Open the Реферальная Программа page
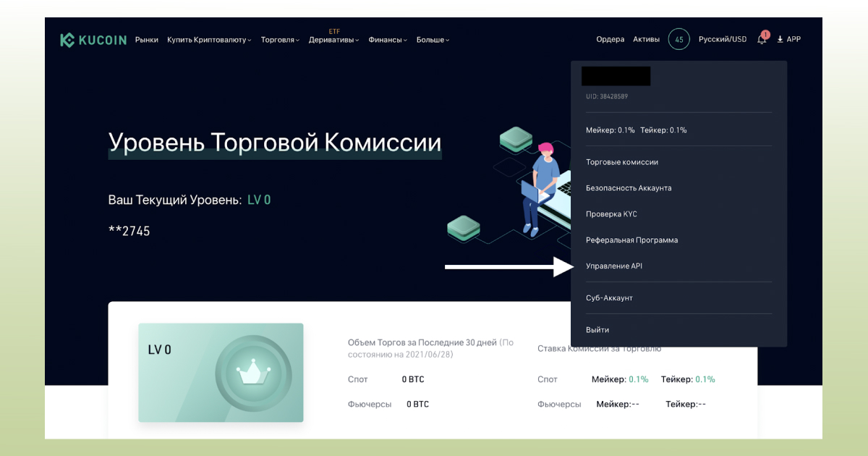868x456 pixels. pyautogui.click(x=631, y=240)
